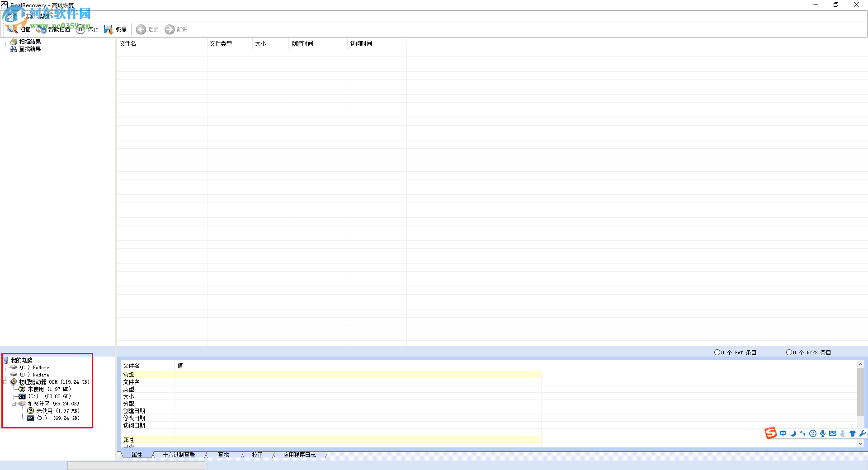The height and width of the screenshot is (470, 868).
Task: Click the 扩展分区 pie icon
Action: pyautogui.click(x=22, y=404)
